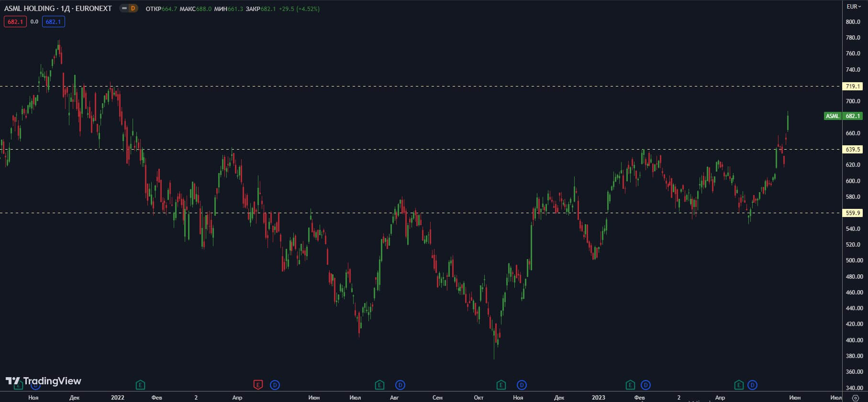Click the 500.00 price scale label
This screenshot has height=402, width=868.
click(x=854, y=261)
